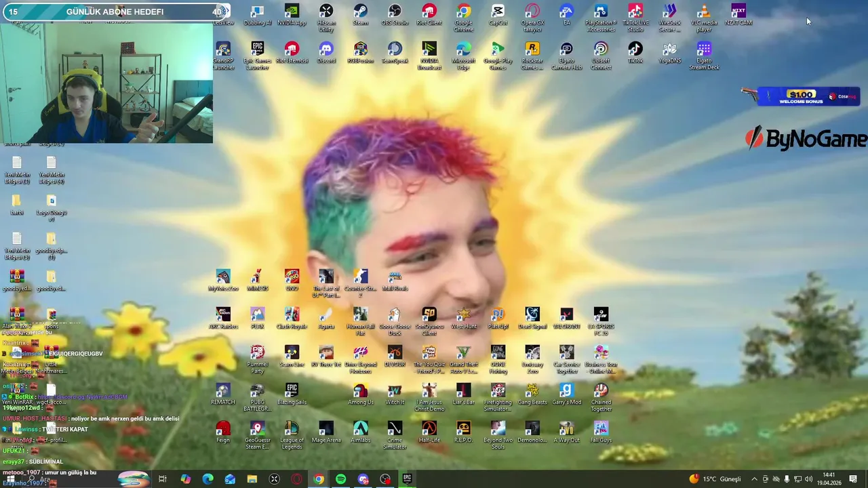Select the Feign desktop icon
868x488 pixels.
(223, 432)
